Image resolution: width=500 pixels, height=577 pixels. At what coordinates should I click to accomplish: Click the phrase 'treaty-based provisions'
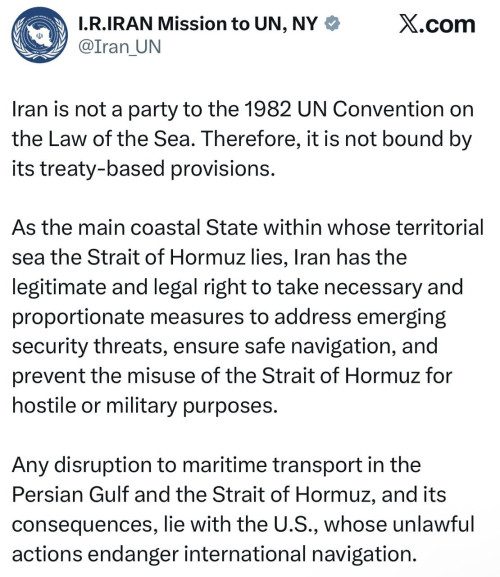[x=157, y=169]
